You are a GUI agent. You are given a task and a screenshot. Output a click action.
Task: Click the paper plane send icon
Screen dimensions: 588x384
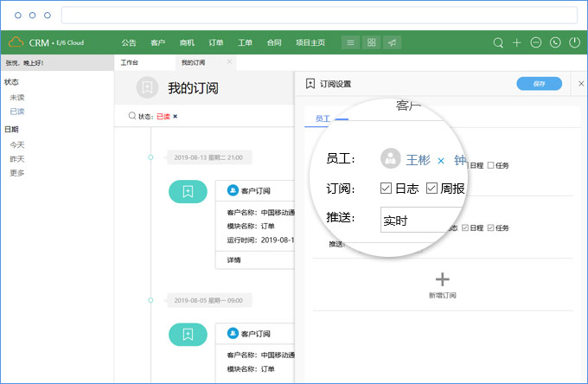[x=393, y=42]
